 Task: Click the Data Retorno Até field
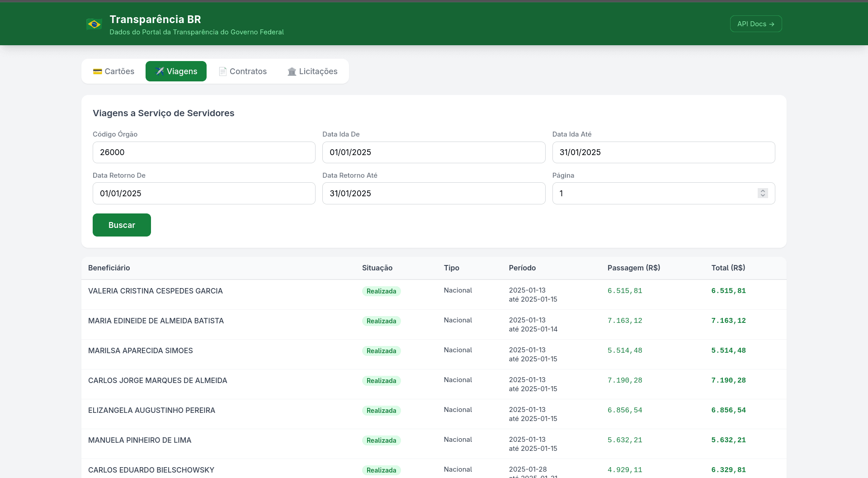434,194
